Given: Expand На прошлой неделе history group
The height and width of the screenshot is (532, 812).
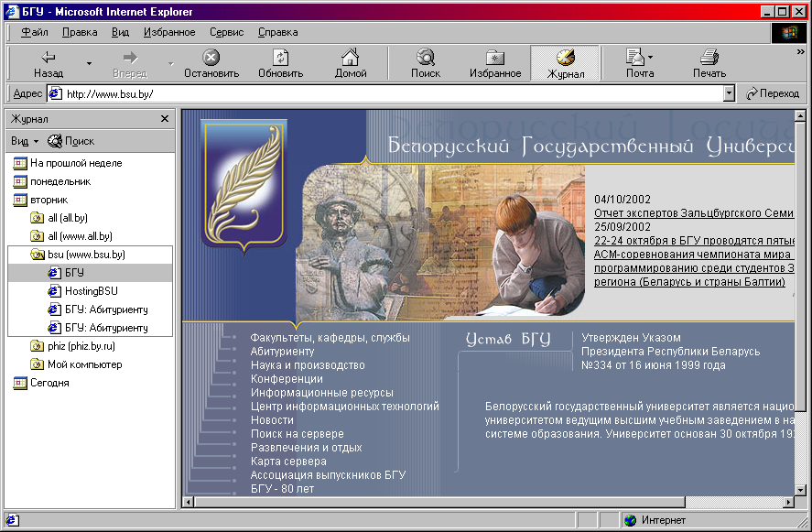Looking at the screenshot, I should [68, 163].
